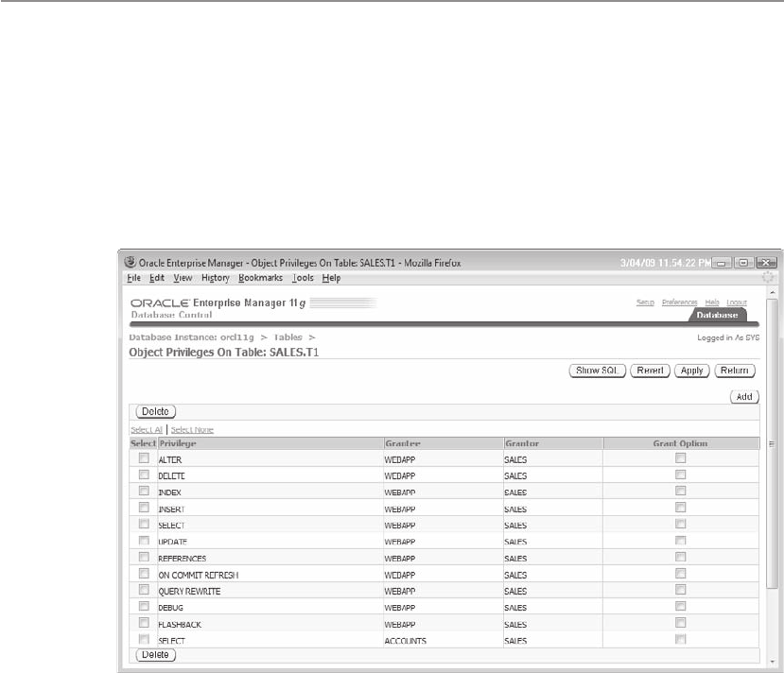Open the Help menu in menu bar
Viewport: 784px width, 673px height.
(x=331, y=278)
